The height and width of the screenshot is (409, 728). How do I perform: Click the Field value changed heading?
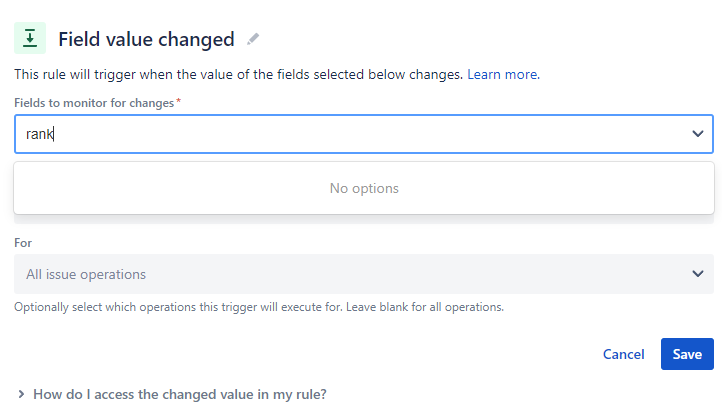146,39
